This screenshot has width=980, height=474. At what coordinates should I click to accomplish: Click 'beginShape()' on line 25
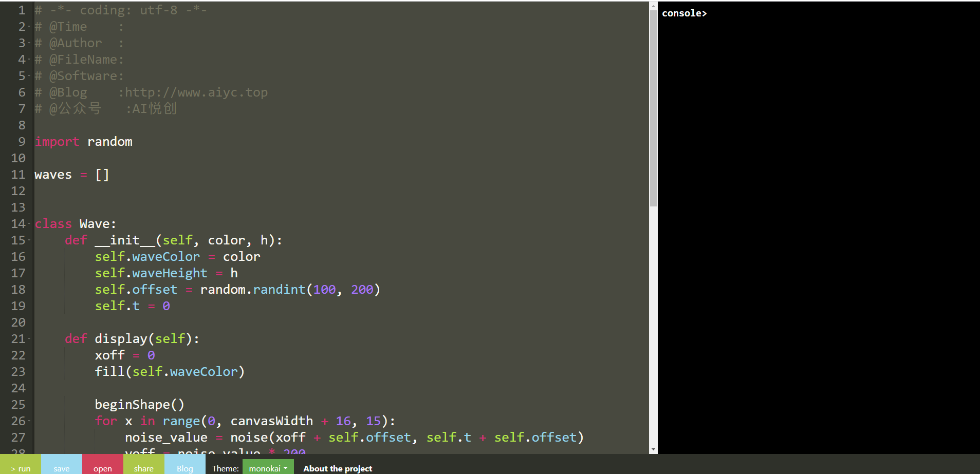(x=139, y=405)
